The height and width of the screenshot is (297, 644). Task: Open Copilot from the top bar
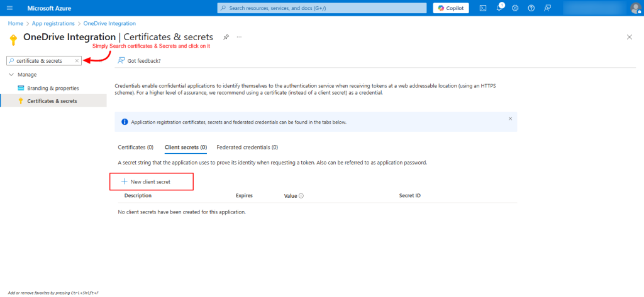click(451, 8)
